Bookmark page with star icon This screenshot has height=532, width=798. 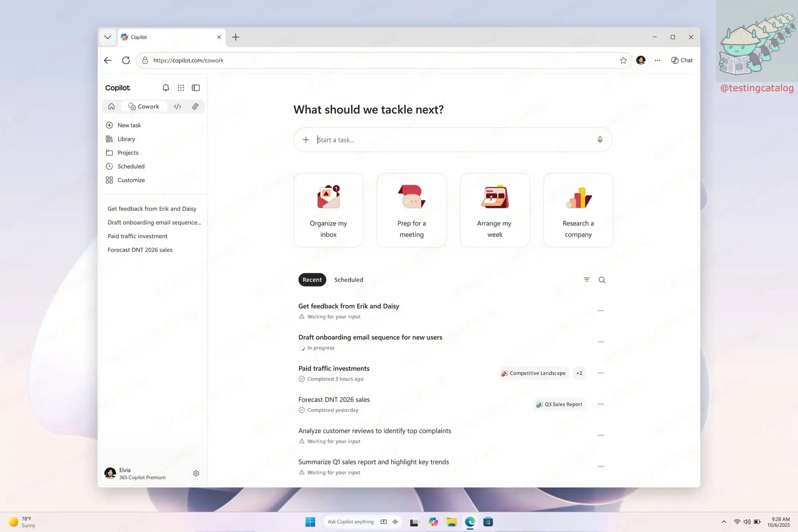[623, 60]
